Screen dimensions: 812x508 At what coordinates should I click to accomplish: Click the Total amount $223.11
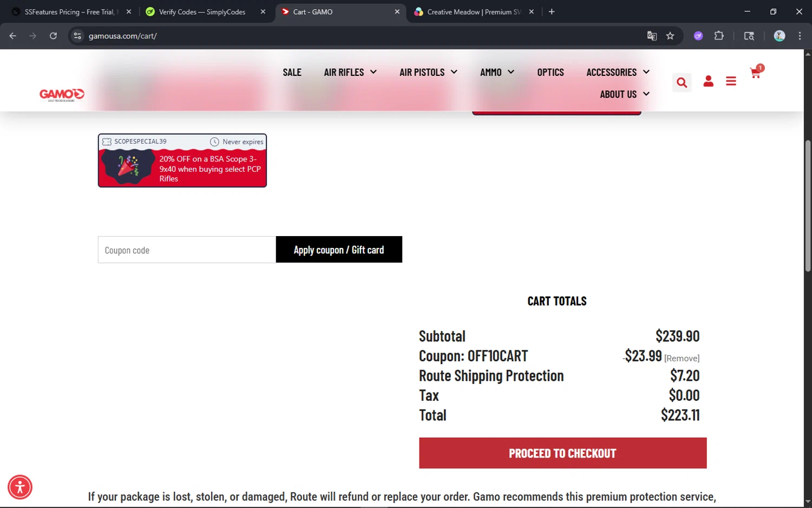[680, 415]
